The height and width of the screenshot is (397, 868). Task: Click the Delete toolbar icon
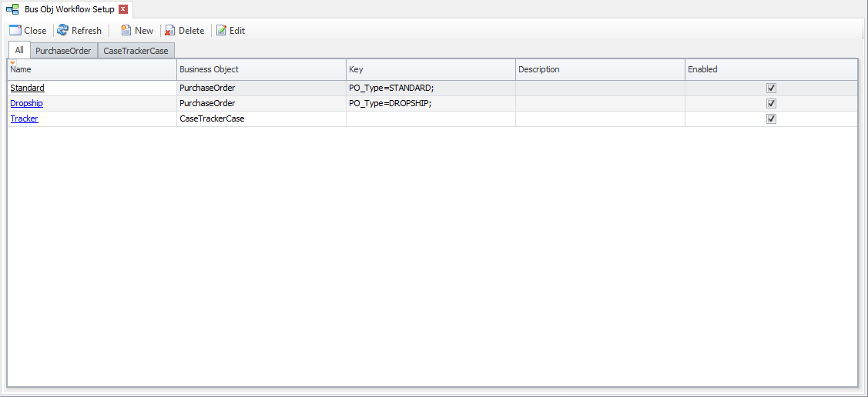click(170, 31)
